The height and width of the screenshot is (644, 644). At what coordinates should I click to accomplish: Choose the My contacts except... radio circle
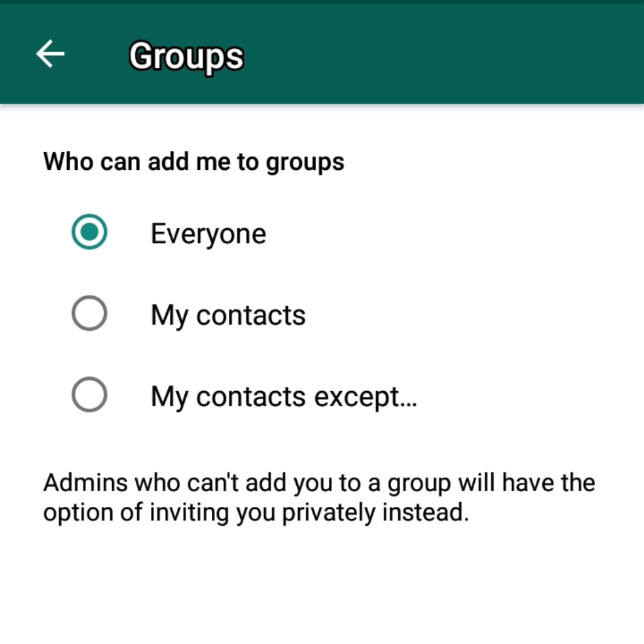[x=89, y=394]
